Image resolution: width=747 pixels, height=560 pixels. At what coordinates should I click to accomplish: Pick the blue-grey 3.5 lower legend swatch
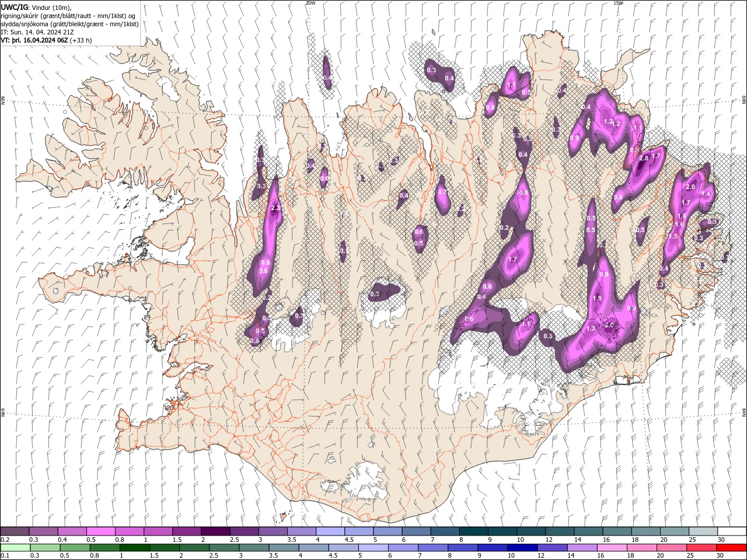tap(284, 548)
